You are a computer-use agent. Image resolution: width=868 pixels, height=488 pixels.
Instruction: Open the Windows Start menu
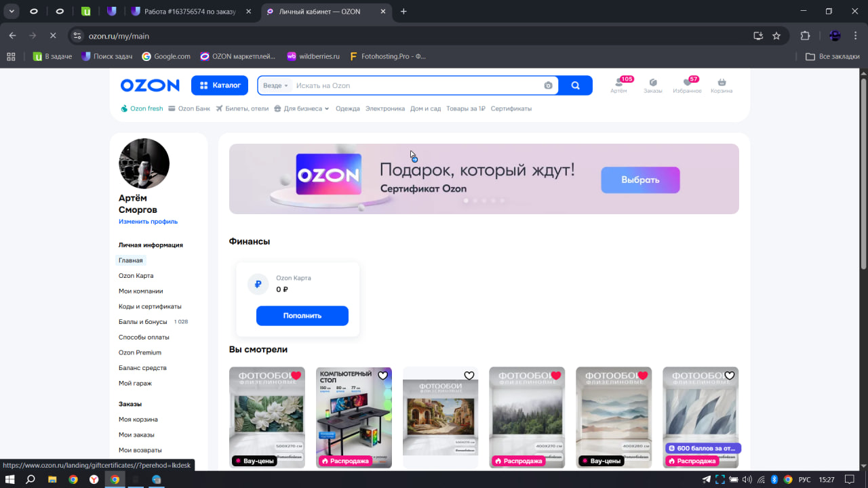pos(10,479)
